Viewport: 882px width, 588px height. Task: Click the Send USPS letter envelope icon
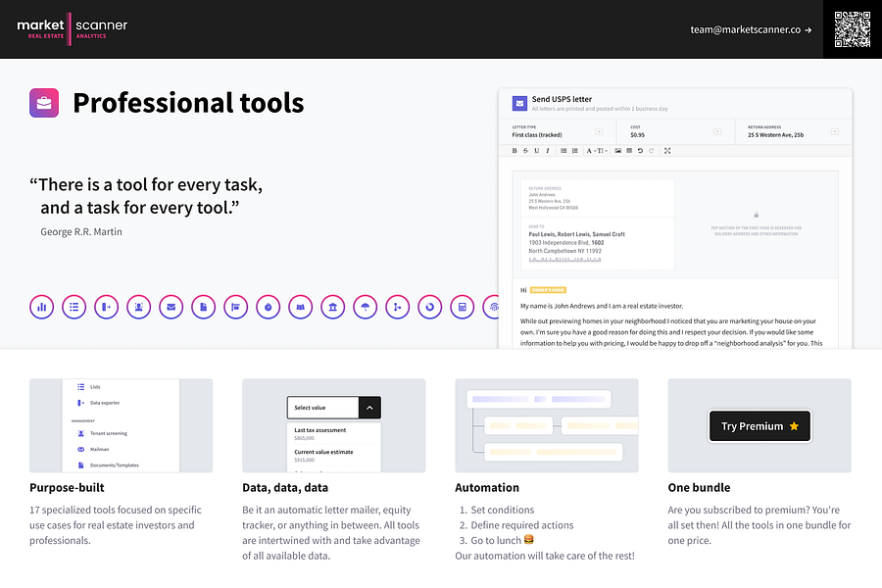tap(519, 104)
